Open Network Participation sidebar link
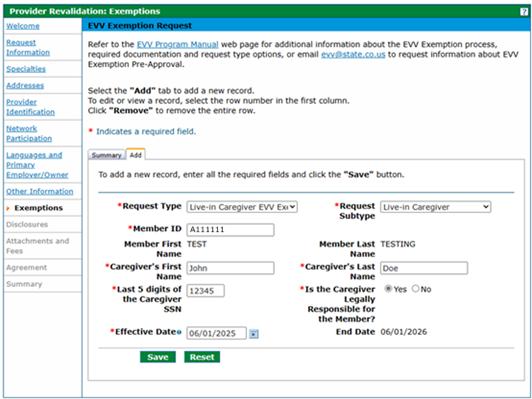Screen dimensions: 532x399 pos(29,133)
